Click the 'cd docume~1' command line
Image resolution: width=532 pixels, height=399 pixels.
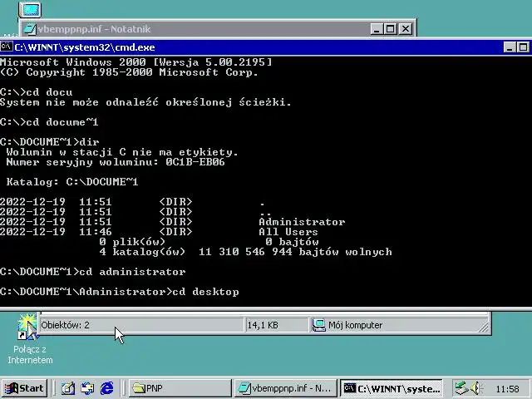49,122
